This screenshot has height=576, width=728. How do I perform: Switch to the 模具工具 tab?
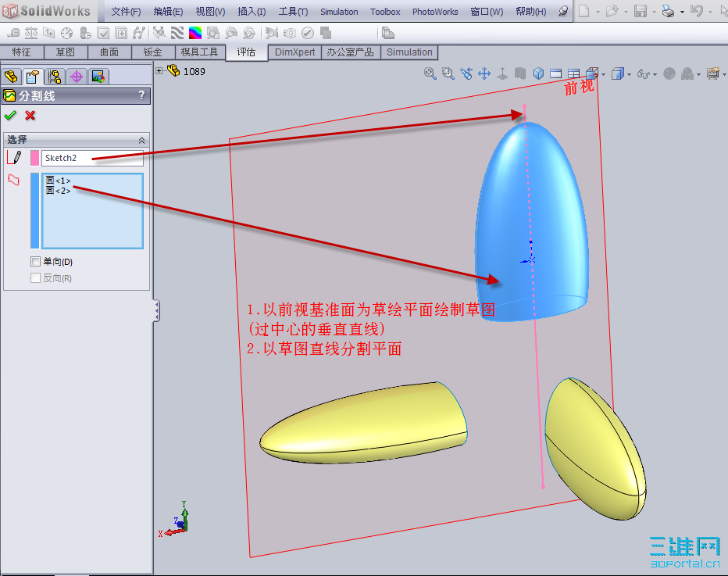[x=200, y=52]
